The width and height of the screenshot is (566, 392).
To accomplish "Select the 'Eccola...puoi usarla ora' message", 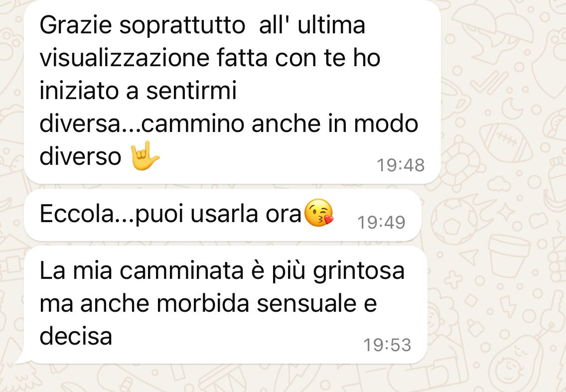I will [223, 215].
